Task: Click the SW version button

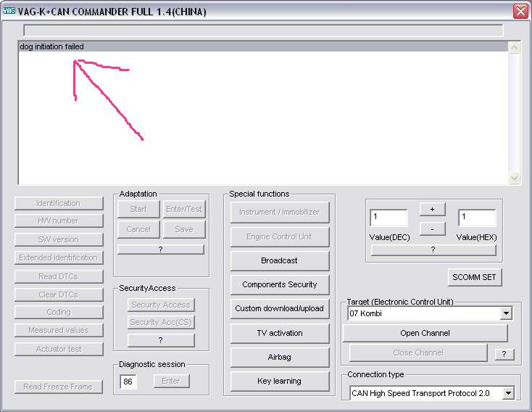Action: pyautogui.click(x=59, y=239)
